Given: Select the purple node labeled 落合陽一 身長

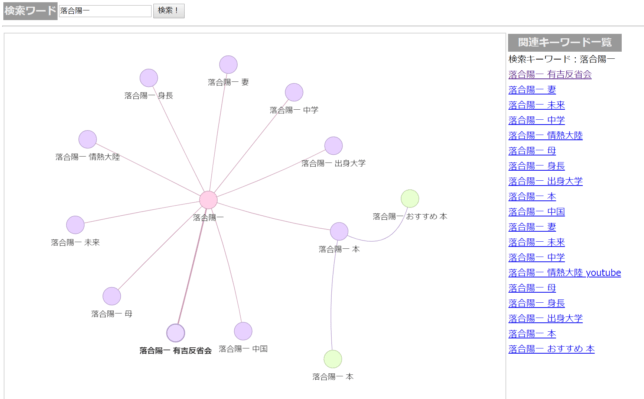Looking at the screenshot, I should click(x=149, y=78).
